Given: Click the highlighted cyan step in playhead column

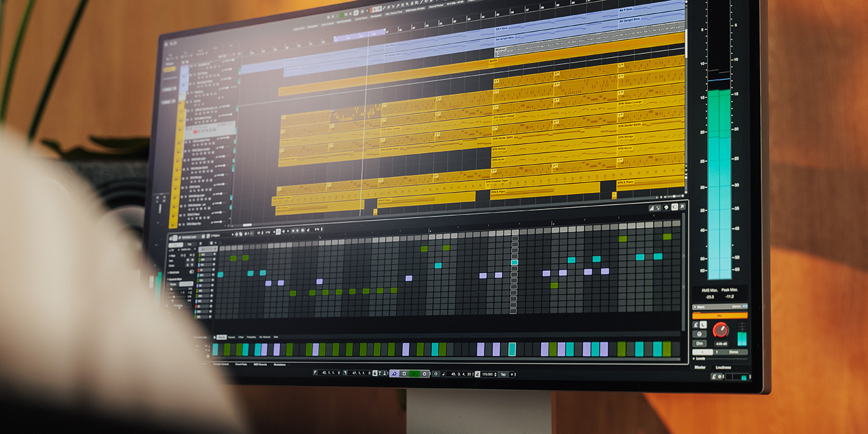Looking at the screenshot, I should pos(514,263).
